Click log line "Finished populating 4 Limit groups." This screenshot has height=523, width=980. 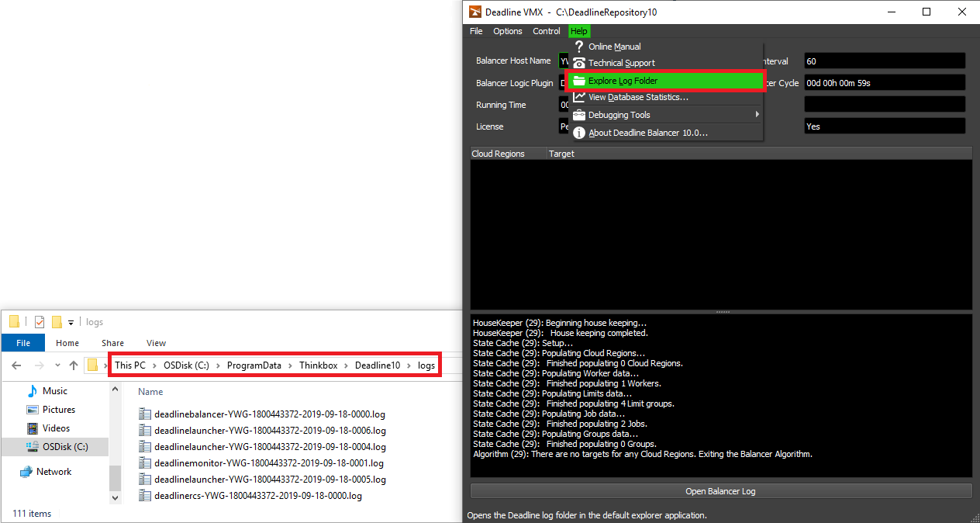click(x=610, y=404)
